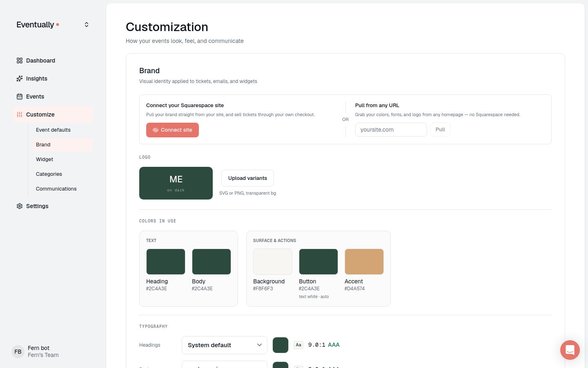This screenshot has width=588, height=368.
Task: Click the text white · auto note
Action: pyautogui.click(x=314, y=297)
